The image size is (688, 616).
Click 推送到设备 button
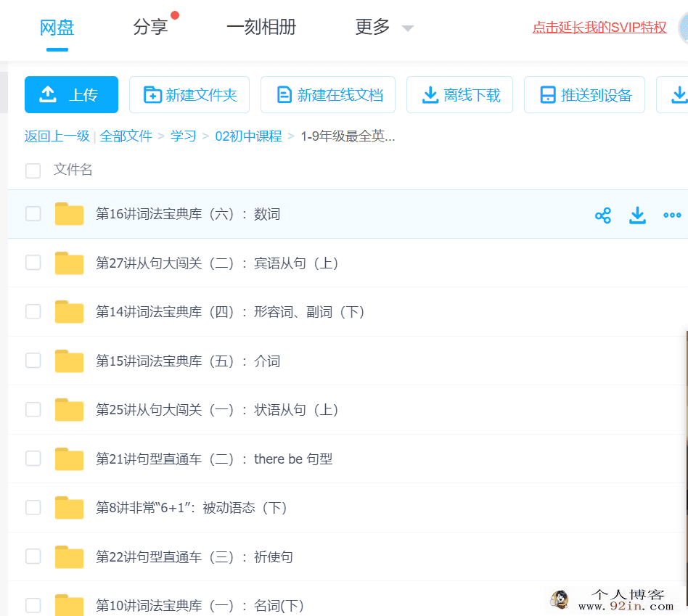pos(584,95)
